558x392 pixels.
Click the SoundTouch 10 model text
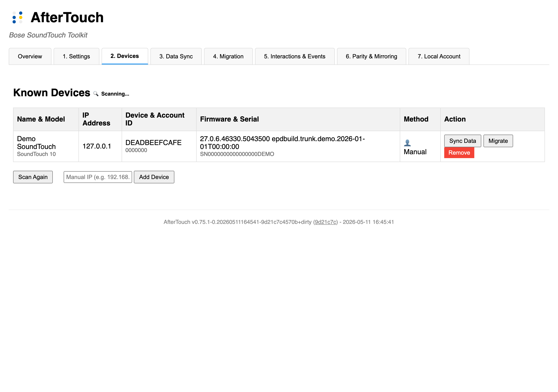[x=36, y=154]
